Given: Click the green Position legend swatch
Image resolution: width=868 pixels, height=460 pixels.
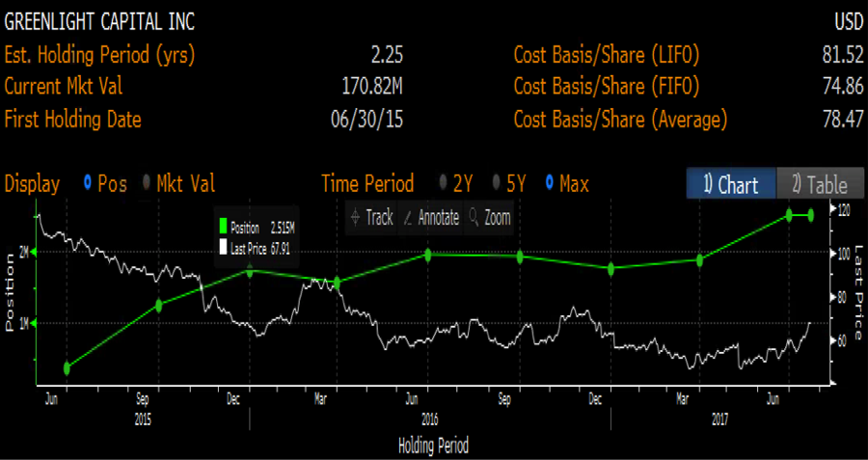Looking at the screenshot, I should point(224,228).
